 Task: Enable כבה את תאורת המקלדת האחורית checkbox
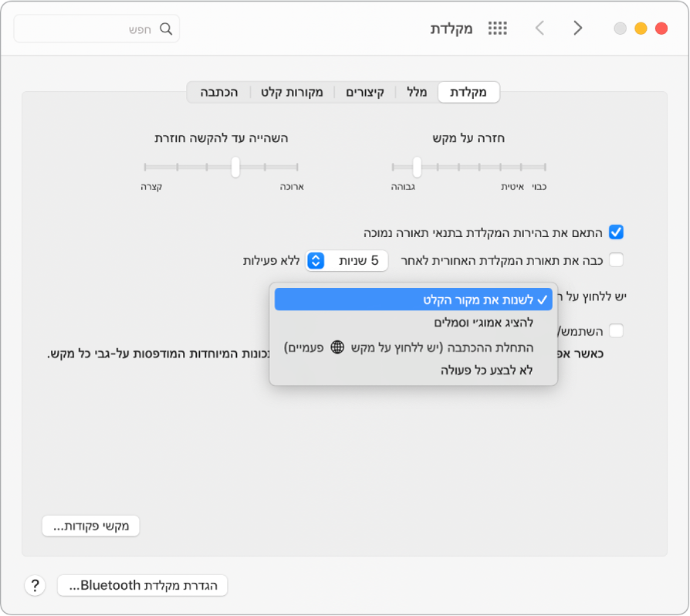point(616,260)
